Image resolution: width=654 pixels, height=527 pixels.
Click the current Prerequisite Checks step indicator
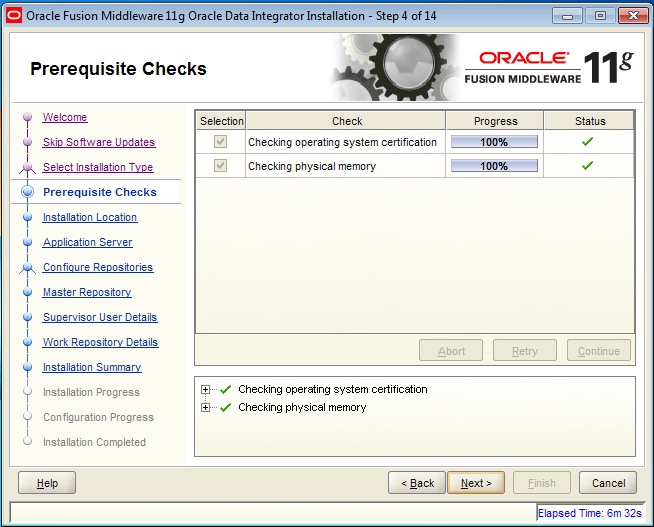[x=28, y=192]
